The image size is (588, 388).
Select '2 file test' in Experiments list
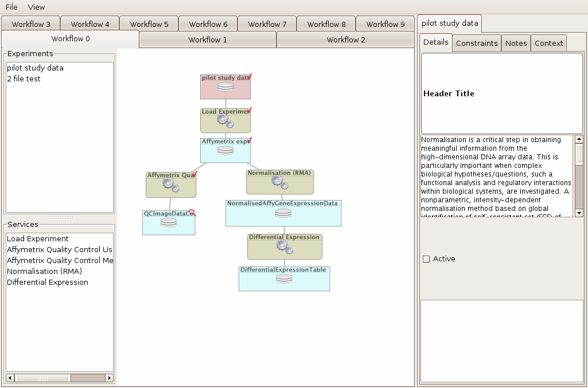click(x=24, y=79)
